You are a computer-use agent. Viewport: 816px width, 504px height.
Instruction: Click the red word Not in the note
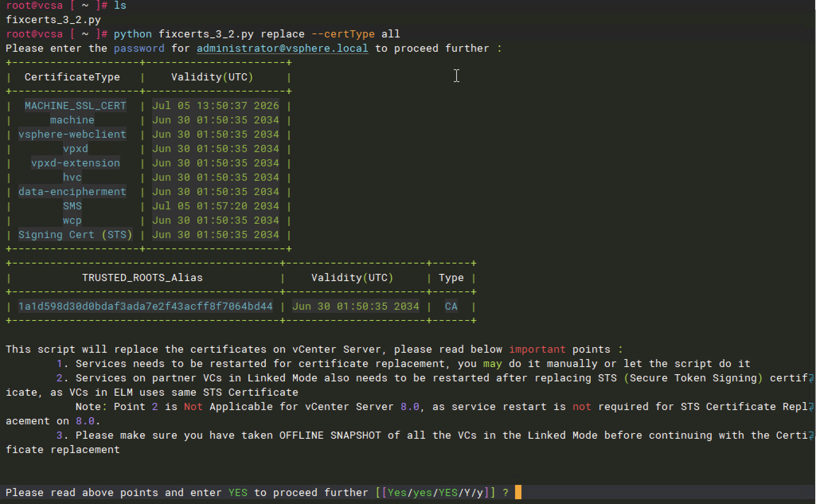click(193, 407)
